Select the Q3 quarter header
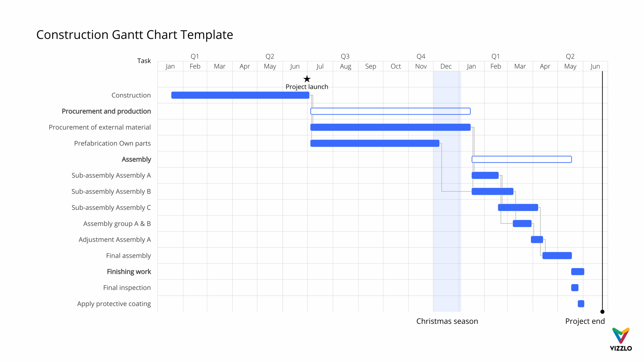This screenshot has height=362, width=644. tap(345, 56)
